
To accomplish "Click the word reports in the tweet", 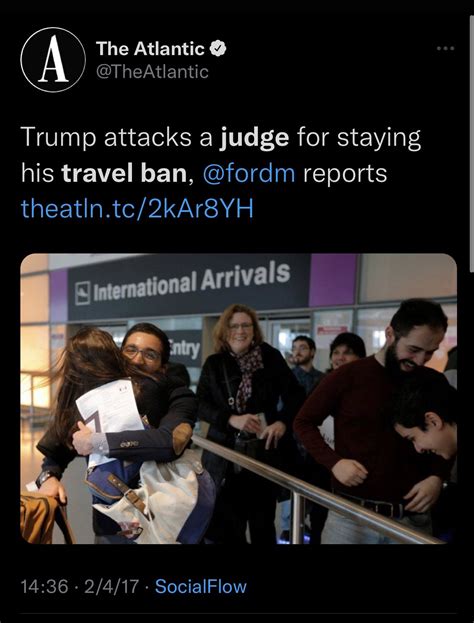I will (x=345, y=175).
